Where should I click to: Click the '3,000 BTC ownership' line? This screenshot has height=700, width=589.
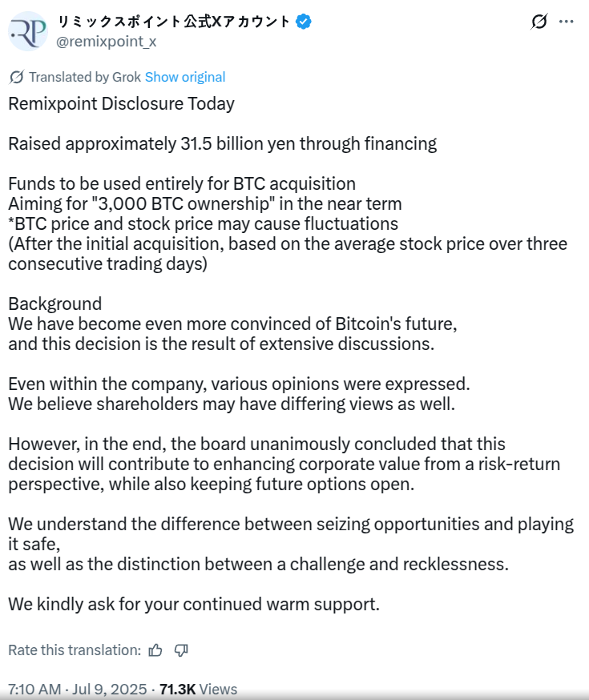(x=204, y=203)
